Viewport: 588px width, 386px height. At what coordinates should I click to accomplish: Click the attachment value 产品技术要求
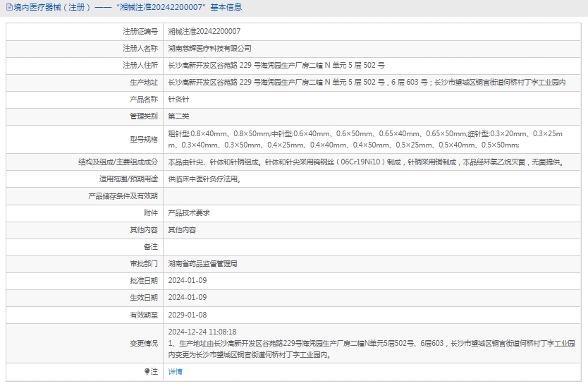[x=189, y=213]
